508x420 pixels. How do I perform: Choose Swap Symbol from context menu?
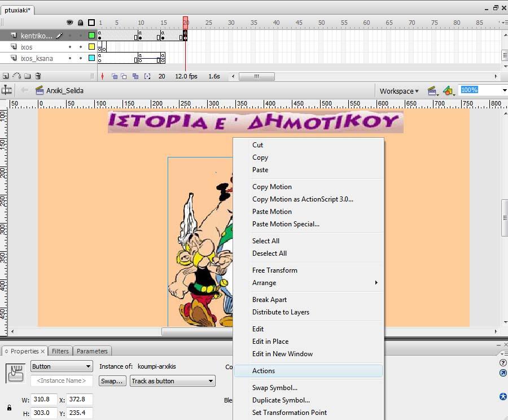(308, 388)
